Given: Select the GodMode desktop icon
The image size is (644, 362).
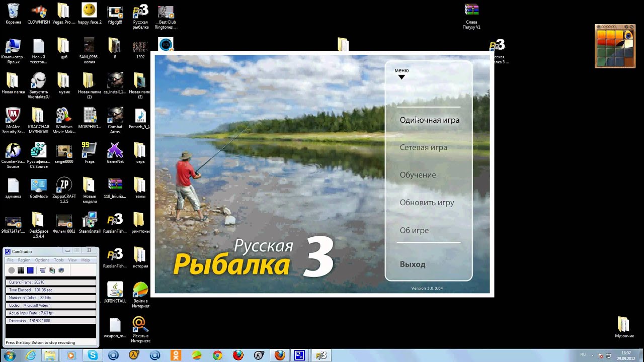Looking at the screenshot, I should (39, 188).
